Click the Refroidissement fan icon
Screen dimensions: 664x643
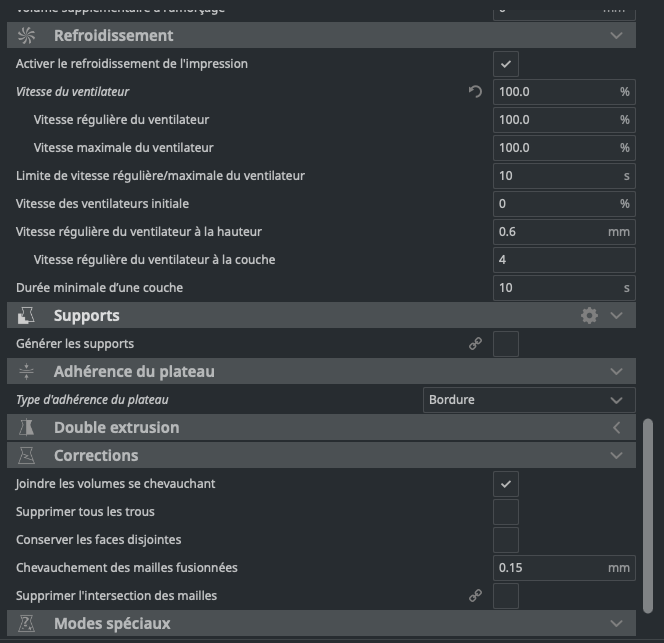[x=27, y=36]
